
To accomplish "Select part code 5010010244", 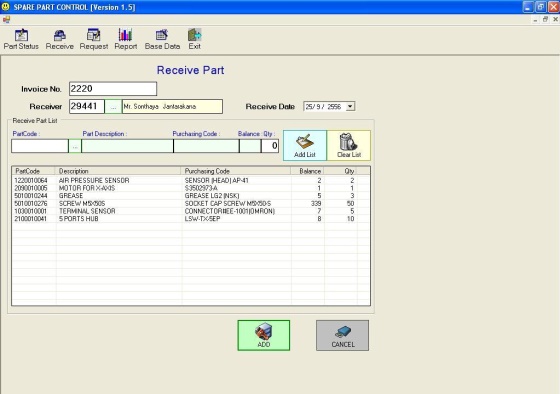I will click(31, 196).
